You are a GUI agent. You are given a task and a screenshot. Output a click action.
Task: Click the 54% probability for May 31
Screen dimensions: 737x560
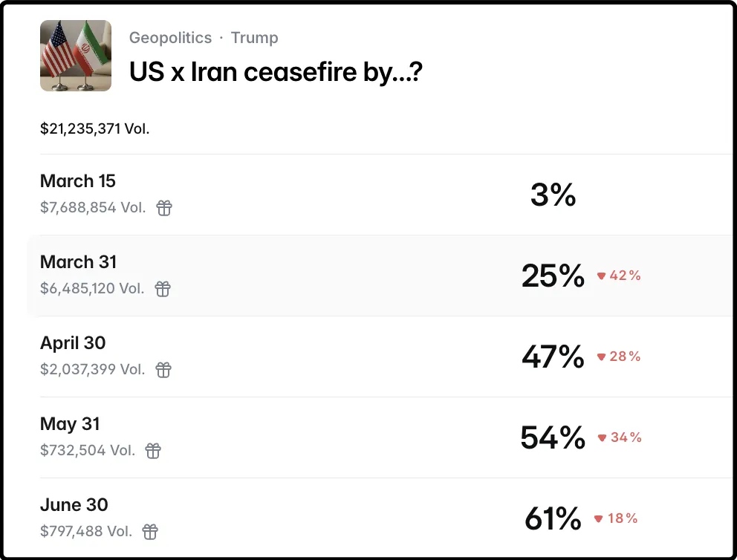553,438
